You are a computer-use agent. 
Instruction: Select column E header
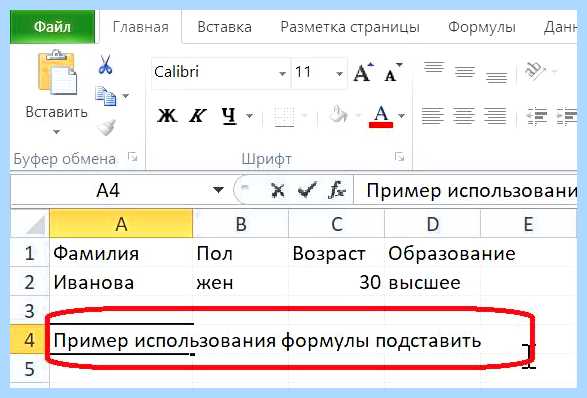(528, 224)
